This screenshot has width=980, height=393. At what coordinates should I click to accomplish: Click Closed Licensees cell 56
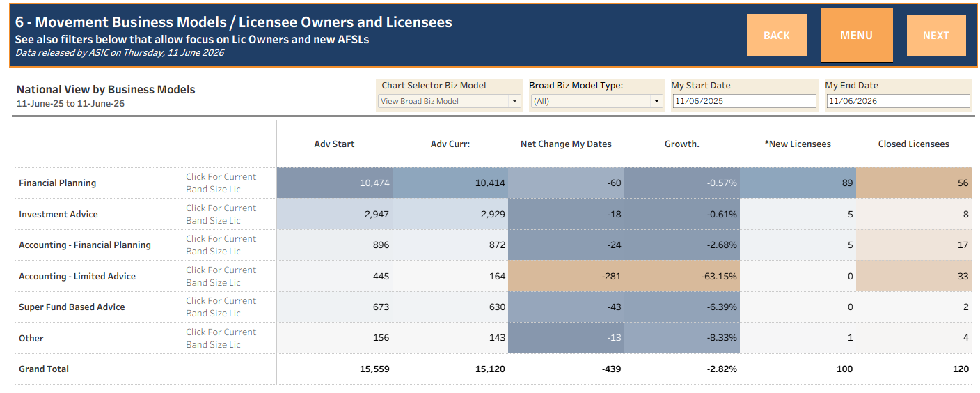[x=914, y=183]
